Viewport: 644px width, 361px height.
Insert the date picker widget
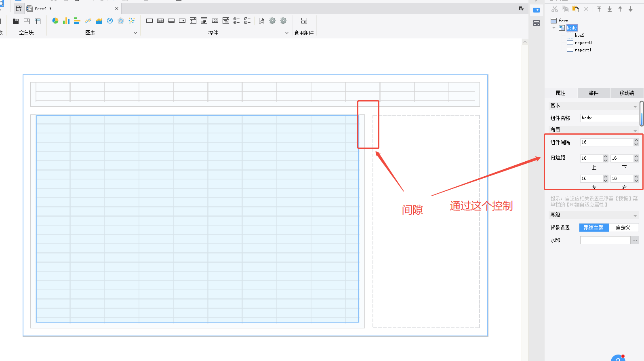click(204, 21)
